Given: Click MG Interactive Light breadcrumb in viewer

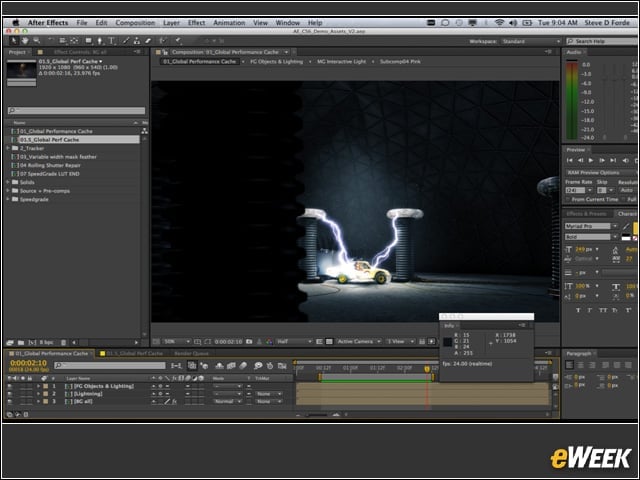Looking at the screenshot, I should (341, 62).
